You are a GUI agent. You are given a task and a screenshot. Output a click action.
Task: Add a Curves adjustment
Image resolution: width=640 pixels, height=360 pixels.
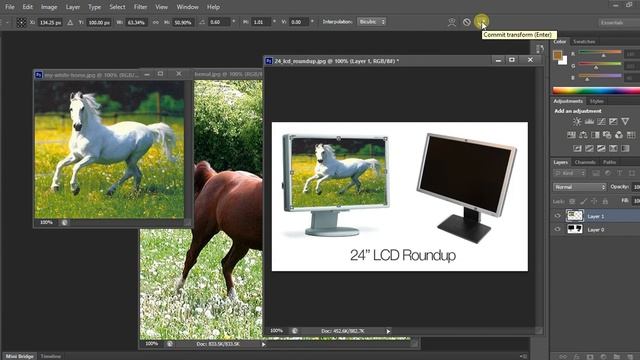point(601,122)
